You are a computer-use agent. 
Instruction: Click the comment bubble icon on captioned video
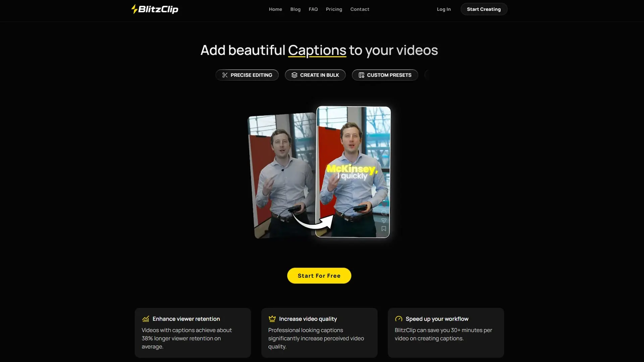384,213
